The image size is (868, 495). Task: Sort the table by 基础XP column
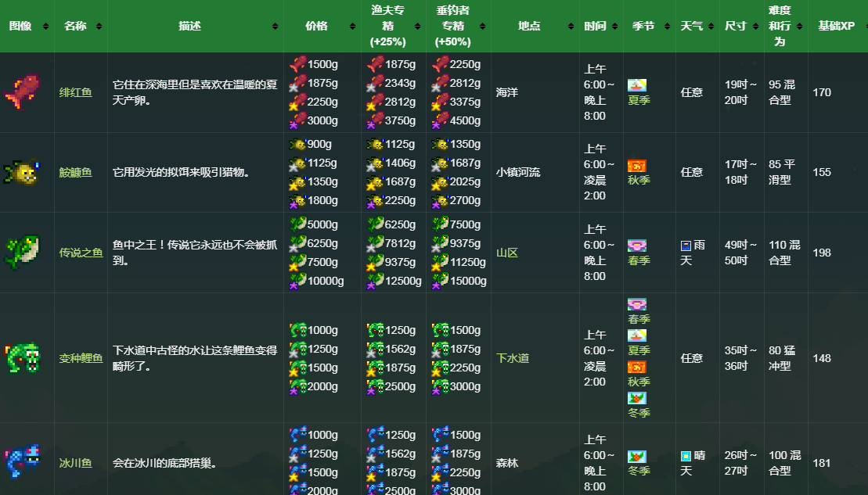(x=837, y=27)
